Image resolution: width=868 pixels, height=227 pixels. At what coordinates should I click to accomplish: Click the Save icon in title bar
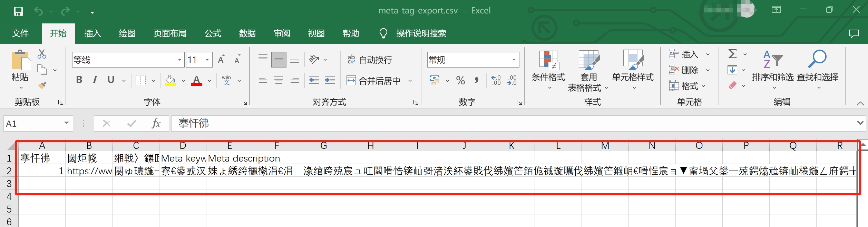[18, 12]
